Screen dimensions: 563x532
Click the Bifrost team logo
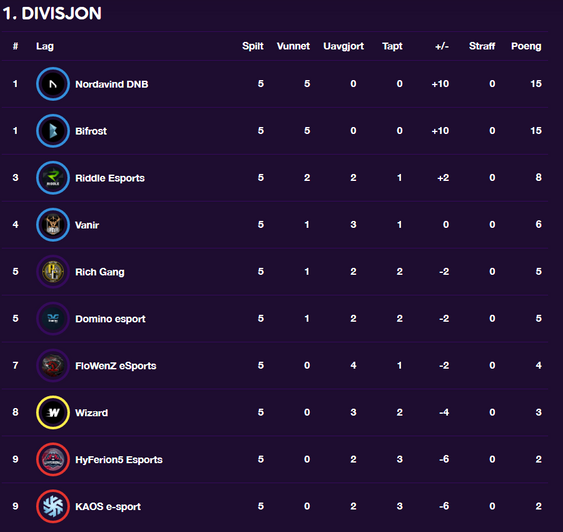[53, 131]
